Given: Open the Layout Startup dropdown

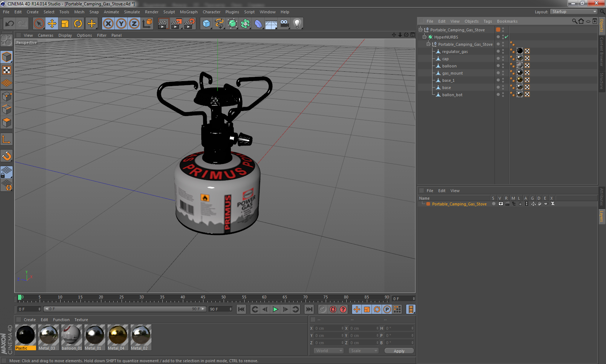Looking at the screenshot, I should point(574,12).
